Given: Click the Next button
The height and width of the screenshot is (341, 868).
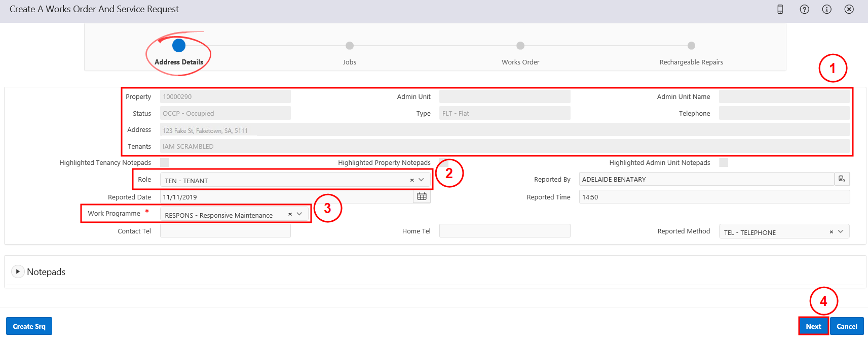Looking at the screenshot, I should click(813, 326).
